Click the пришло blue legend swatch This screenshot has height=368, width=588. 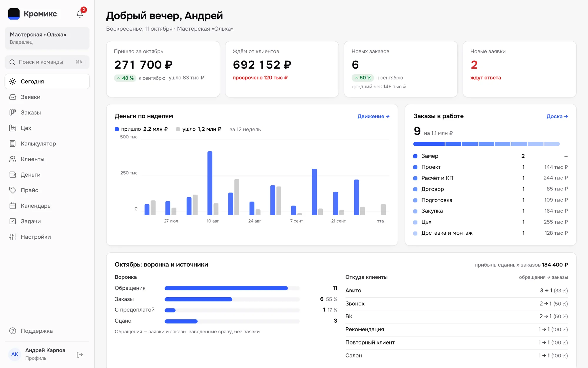117,129
